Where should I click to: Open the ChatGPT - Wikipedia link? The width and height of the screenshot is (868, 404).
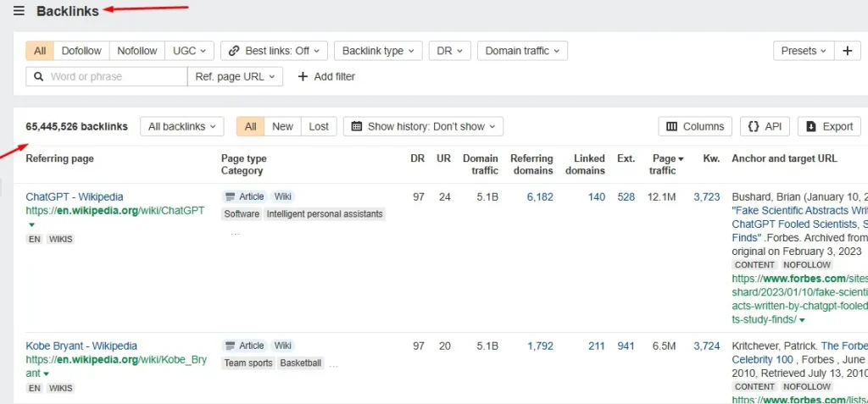coord(75,196)
